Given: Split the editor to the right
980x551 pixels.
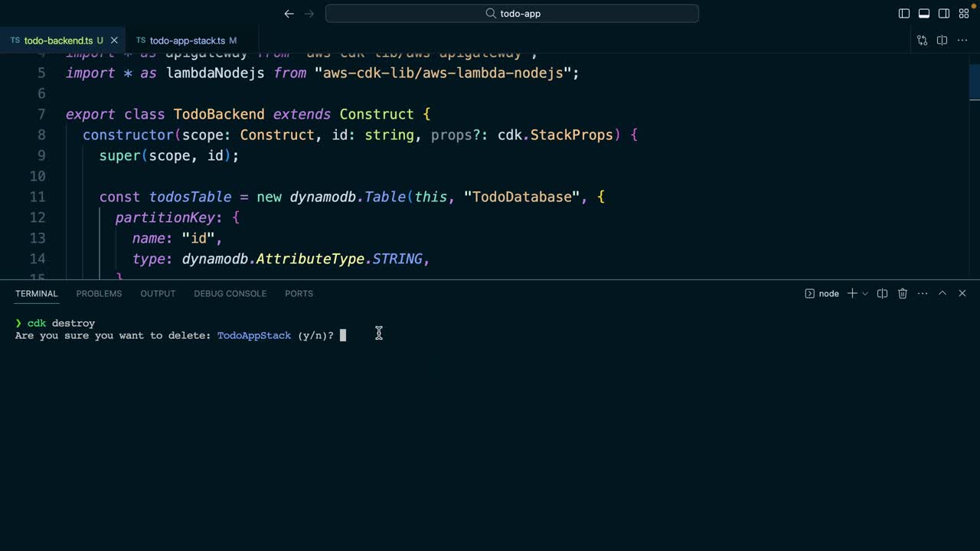Looking at the screenshot, I should pos(942,41).
